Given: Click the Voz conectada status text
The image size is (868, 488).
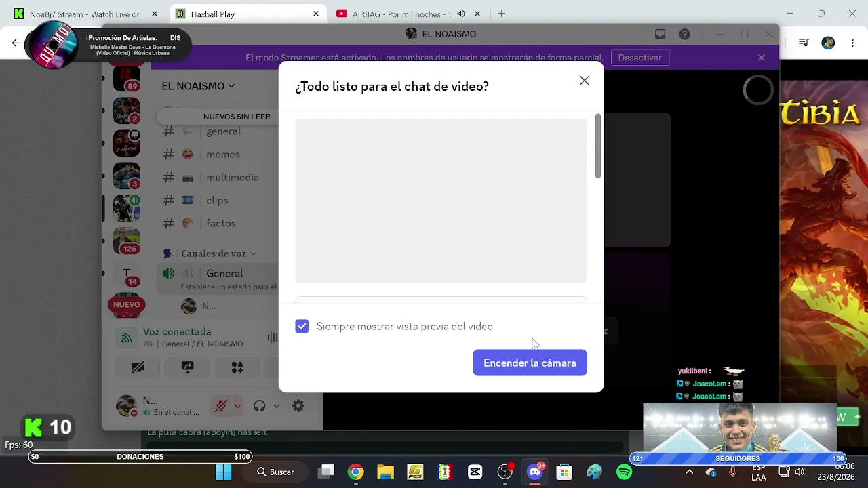Looking at the screenshot, I should click(177, 332).
